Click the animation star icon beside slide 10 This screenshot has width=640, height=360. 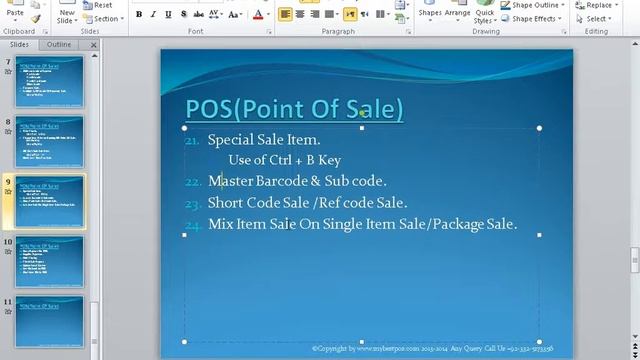pos(8,252)
